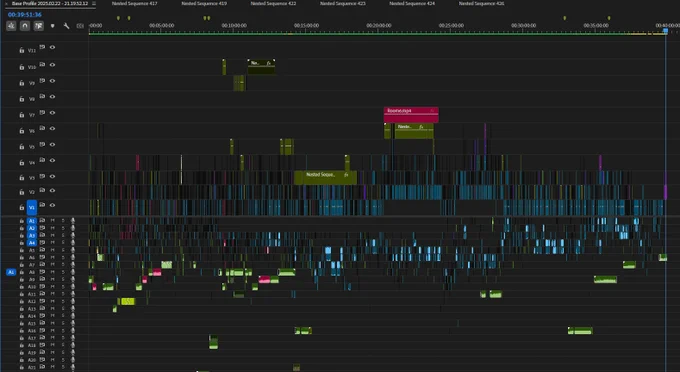Switch to Nested Sequence 422 tab
The width and height of the screenshot is (680, 372).
[273, 3]
